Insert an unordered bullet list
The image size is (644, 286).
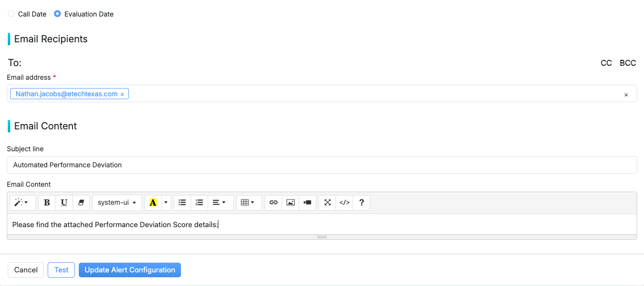pyautogui.click(x=182, y=202)
